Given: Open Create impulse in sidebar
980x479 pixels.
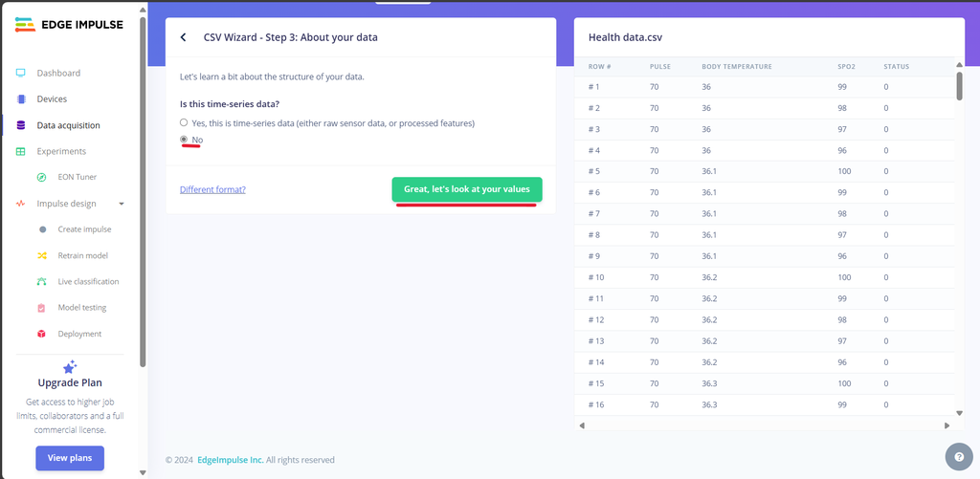Looking at the screenshot, I should point(84,229).
